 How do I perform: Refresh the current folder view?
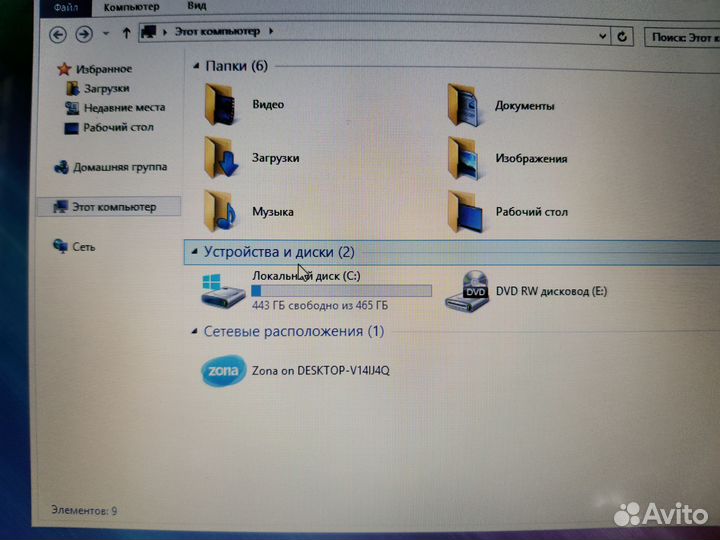pos(622,36)
